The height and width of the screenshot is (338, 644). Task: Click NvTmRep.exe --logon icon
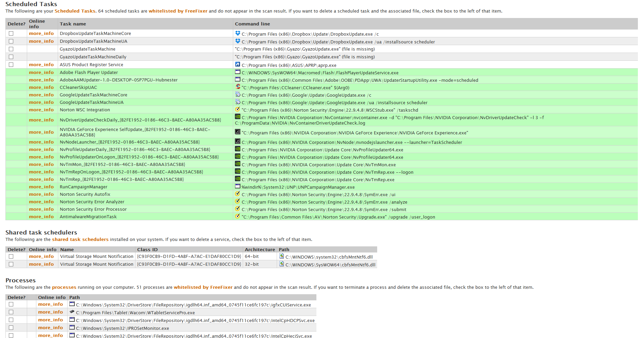pos(238,171)
